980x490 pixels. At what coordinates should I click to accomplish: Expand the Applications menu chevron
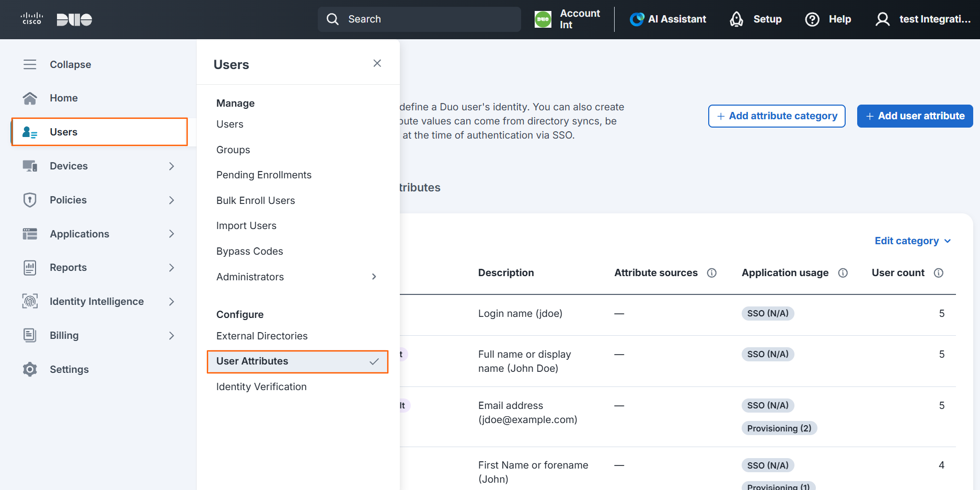pos(171,234)
